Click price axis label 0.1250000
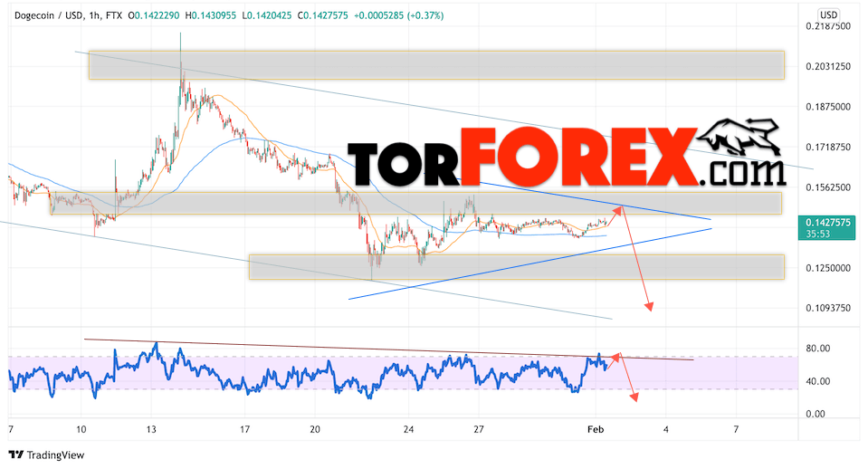868x469 pixels. point(828,268)
